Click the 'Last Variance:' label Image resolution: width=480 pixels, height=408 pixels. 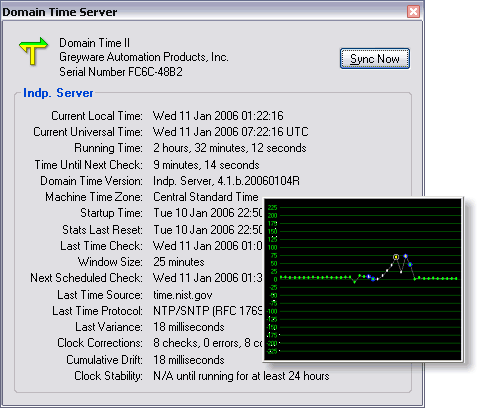pyautogui.click(x=109, y=327)
